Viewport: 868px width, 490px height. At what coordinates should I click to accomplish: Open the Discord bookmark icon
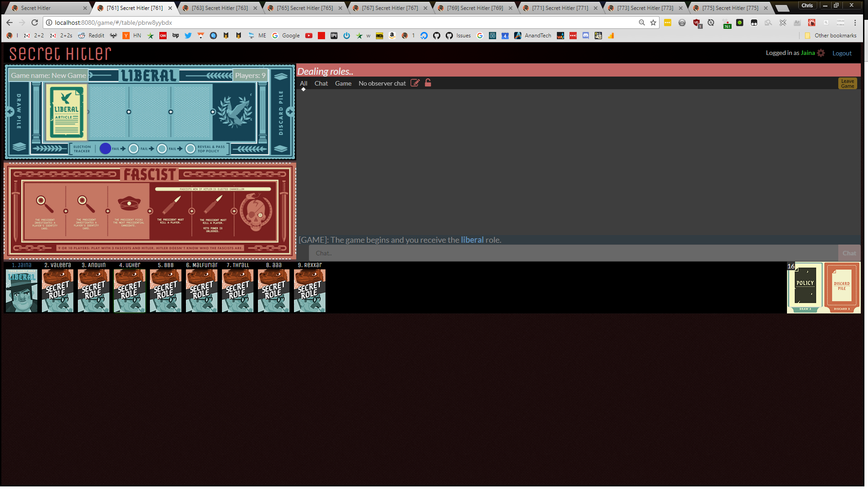[586, 36]
